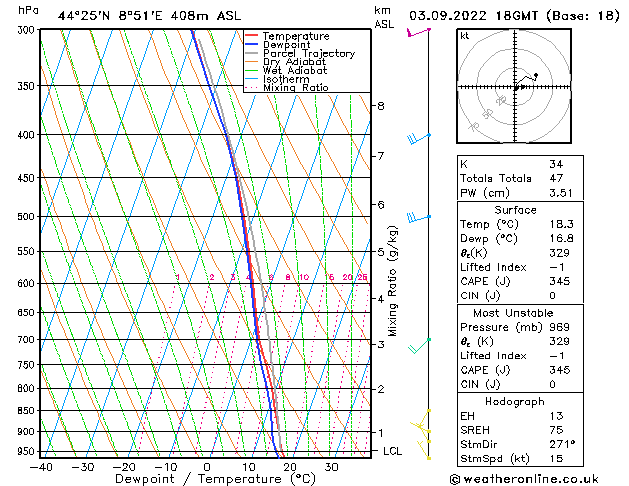The width and height of the screenshot is (629, 486).
Task: Click the yellow wind barb near 900 hPa
Action: point(420,426)
